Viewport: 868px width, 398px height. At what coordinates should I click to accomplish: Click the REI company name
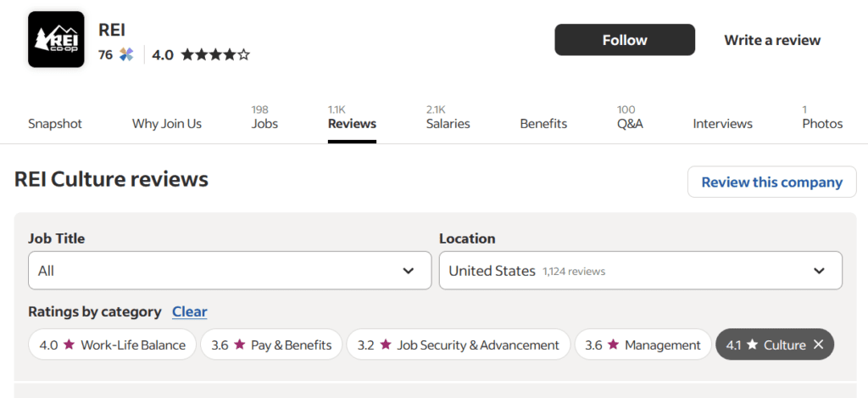pyautogui.click(x=112, y=30)
